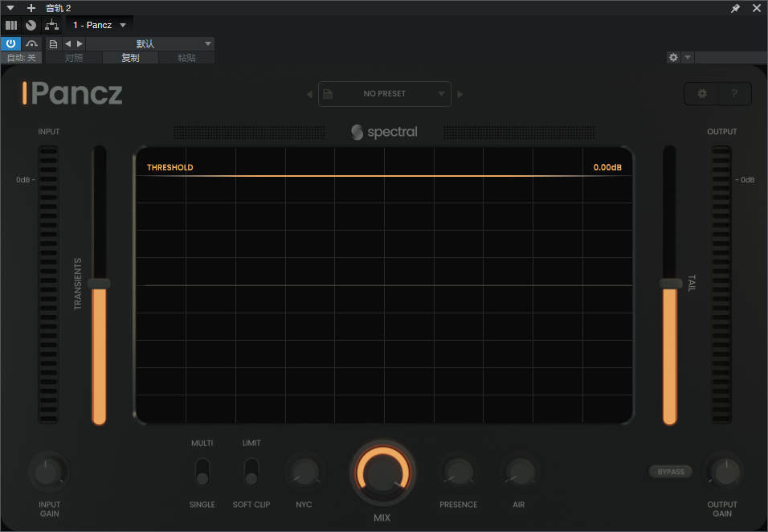The height and width of the screenshot is (532, 768).
Task: Click the AIR knob
Action: 520,473
